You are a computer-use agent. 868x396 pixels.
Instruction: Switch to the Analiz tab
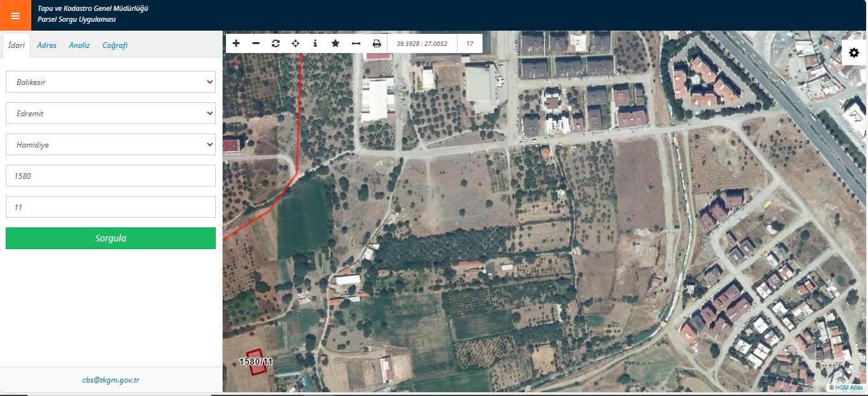coord(79,45)
